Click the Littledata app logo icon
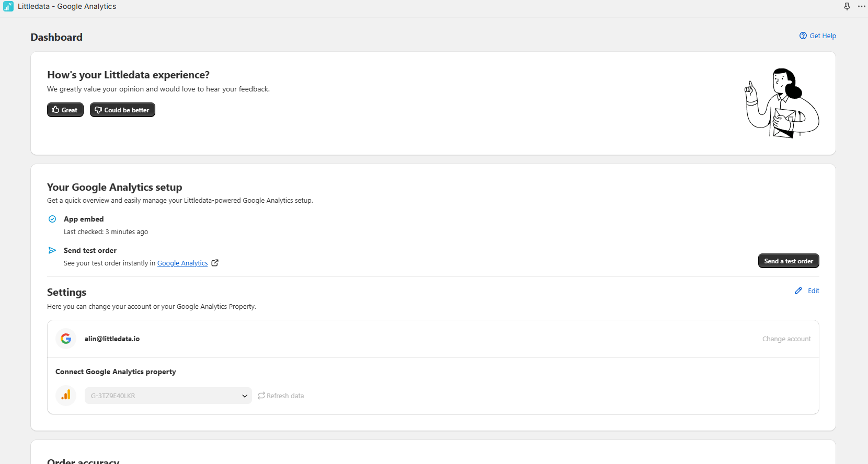The image size is (868, 464). [8, 6]
